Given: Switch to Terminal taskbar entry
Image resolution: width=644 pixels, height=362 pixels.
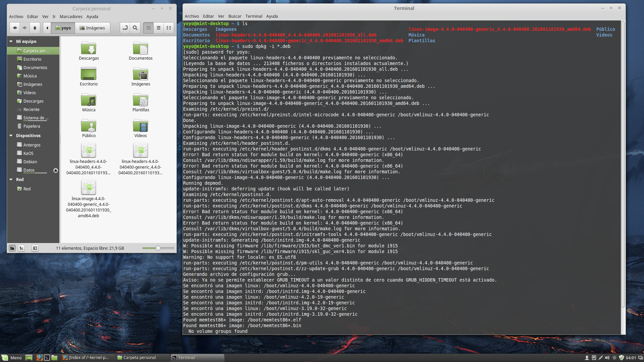Looking at the screenshot, I should [197, 358].
